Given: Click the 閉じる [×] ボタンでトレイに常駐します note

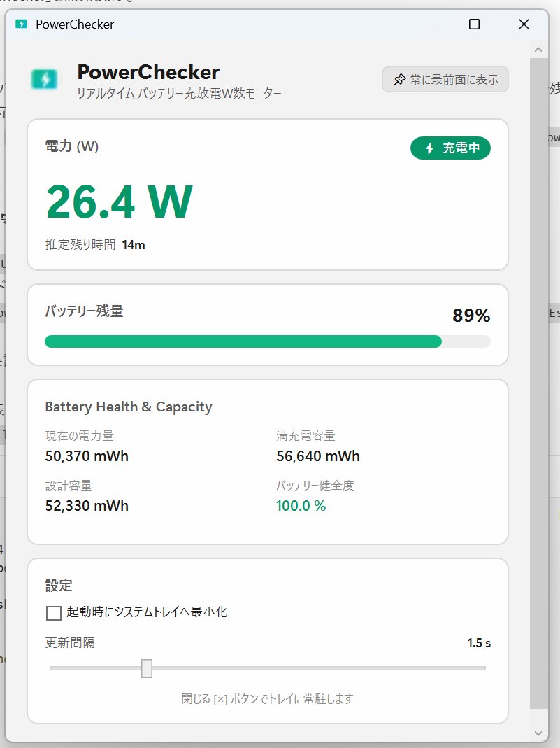Looking at the screenshot, I should [x=267, y=699].
